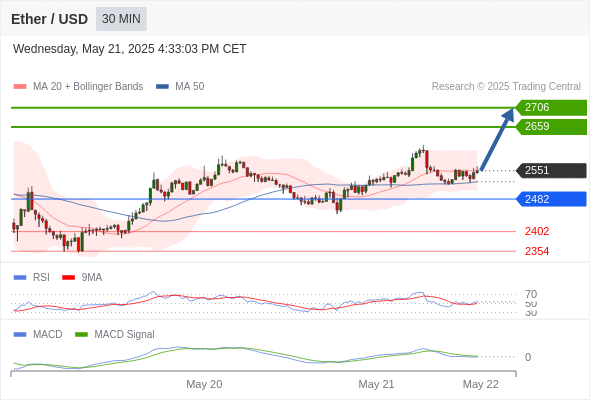Click the Ether / USD title

tap(49, 19)
